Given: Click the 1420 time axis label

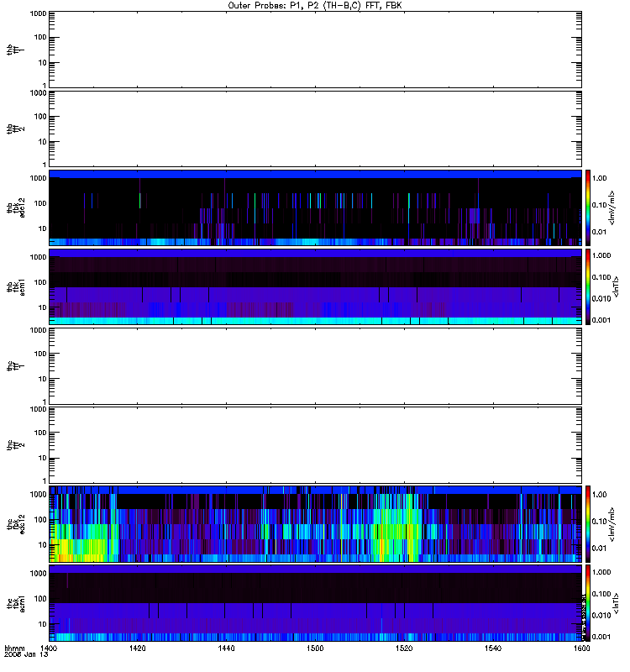Looking at the screenshot, I should (x=137, y=648).
